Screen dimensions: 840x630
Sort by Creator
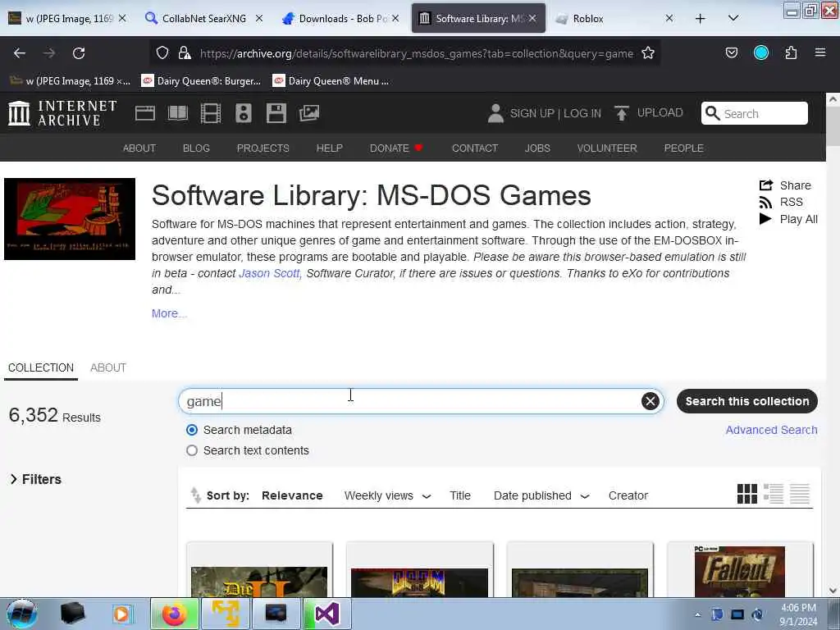[x=628, y=495]
